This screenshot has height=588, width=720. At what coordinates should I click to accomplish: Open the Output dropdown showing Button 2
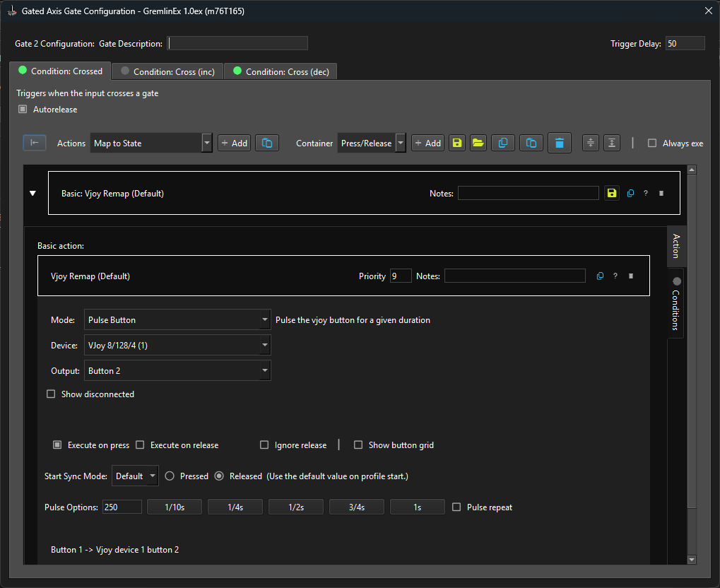point(177,371)
